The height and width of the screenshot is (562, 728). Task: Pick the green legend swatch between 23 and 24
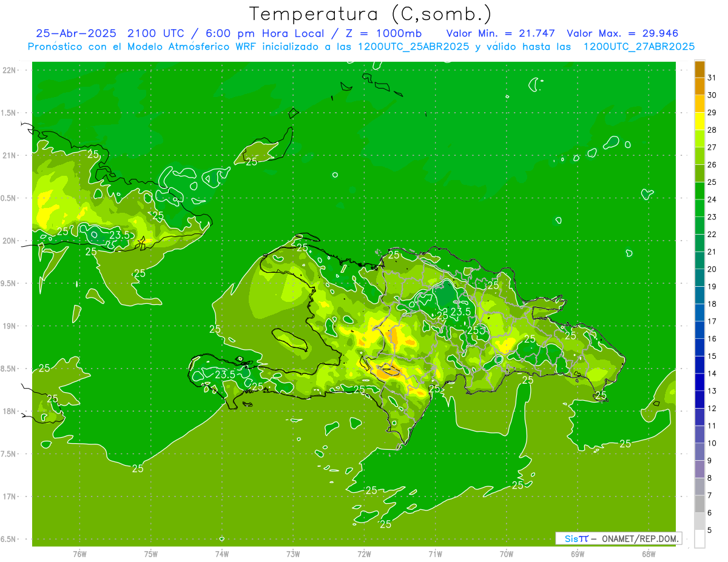tap(699, 209)
